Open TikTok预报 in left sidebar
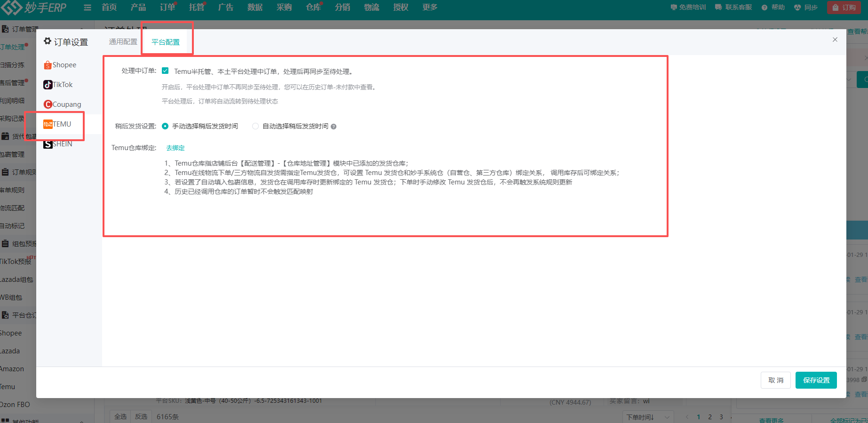 click(16, 262)
